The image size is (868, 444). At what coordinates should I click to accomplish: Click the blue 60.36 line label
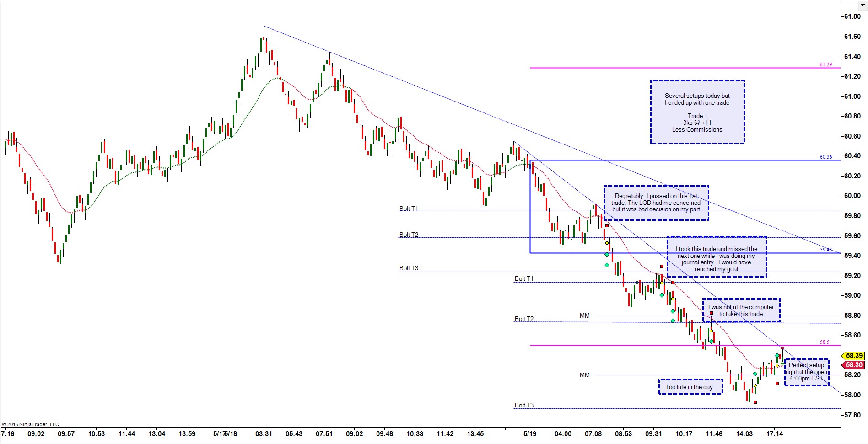click(x=826, y=157)
